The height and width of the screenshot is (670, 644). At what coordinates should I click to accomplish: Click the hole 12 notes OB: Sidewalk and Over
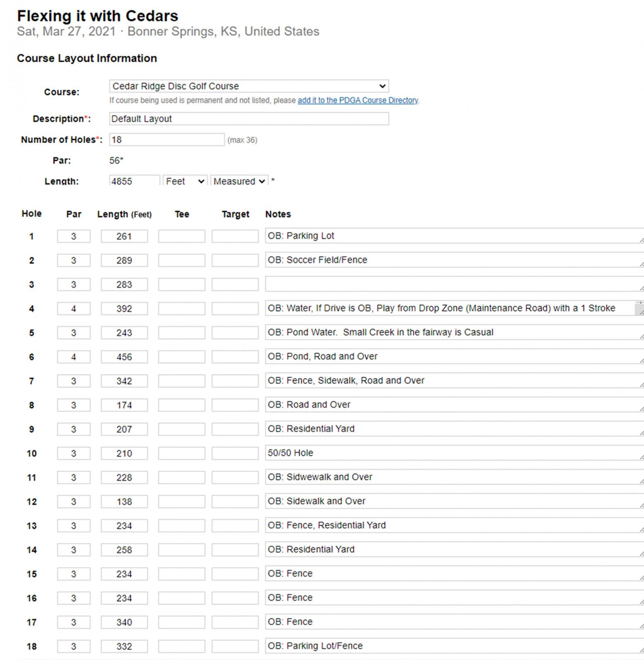click(x=454, y=501)
